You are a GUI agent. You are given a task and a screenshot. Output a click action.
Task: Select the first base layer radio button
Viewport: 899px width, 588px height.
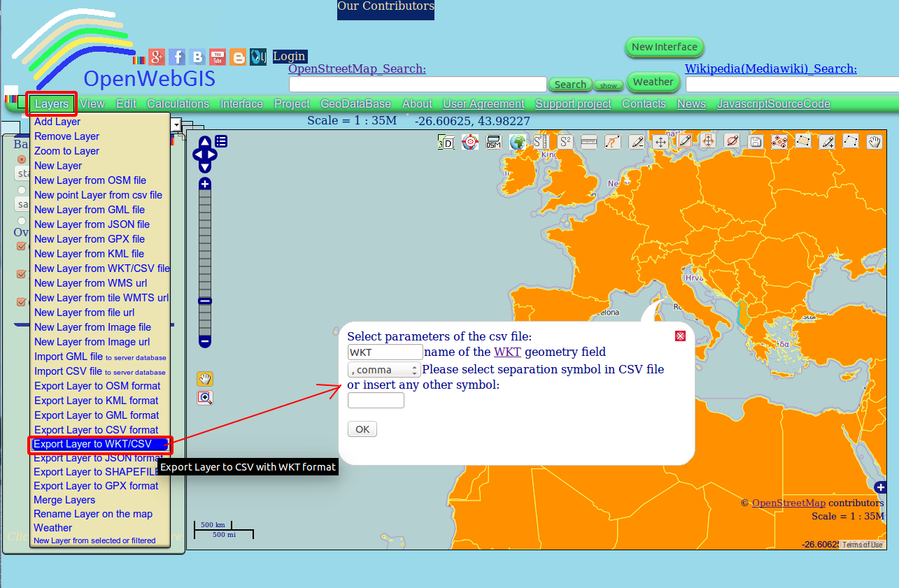click(21, 159)
